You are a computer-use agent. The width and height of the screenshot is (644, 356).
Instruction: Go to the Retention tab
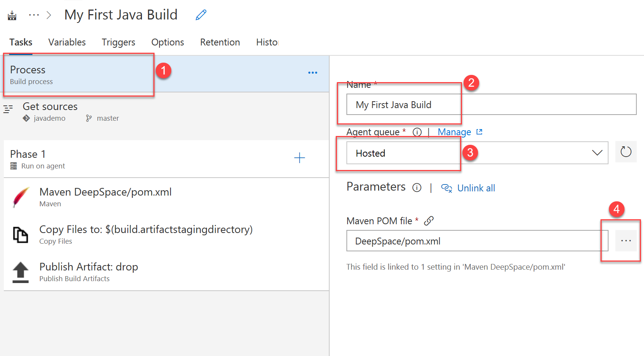(220, 42)
